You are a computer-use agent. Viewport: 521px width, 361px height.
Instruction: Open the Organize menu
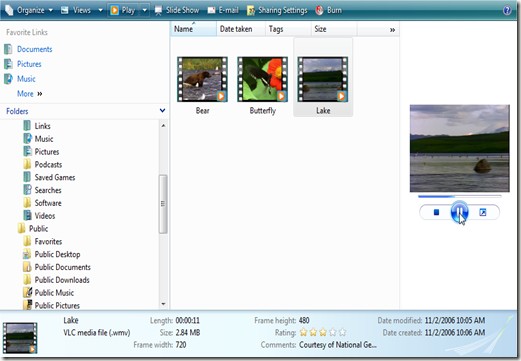29,10
